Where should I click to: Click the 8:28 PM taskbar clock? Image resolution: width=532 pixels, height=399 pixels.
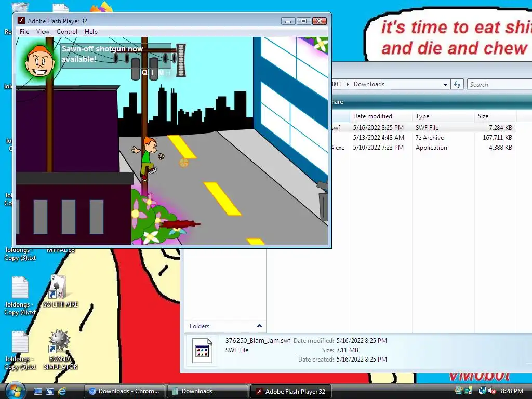coord(512,391)
